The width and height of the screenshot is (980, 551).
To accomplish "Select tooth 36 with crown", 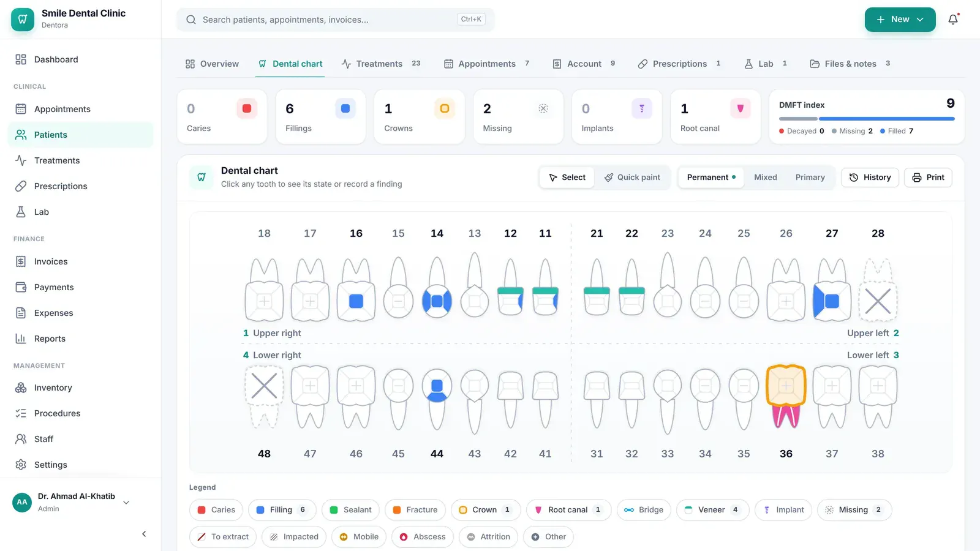I will point(786,396).
